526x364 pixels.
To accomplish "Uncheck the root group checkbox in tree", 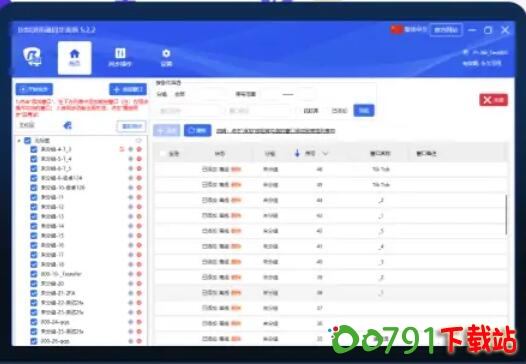I will point(28,141).
